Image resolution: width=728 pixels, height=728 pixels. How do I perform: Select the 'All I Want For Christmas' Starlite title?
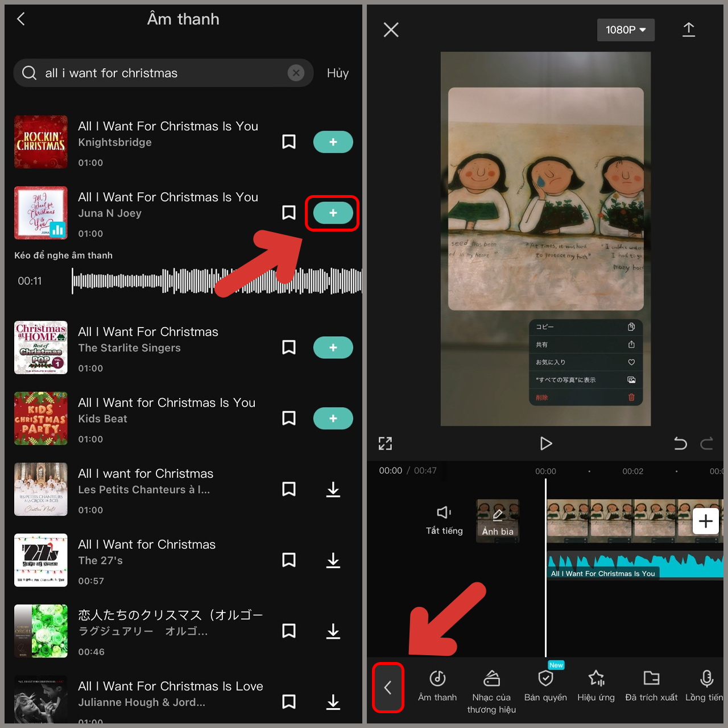click(148, 332)
